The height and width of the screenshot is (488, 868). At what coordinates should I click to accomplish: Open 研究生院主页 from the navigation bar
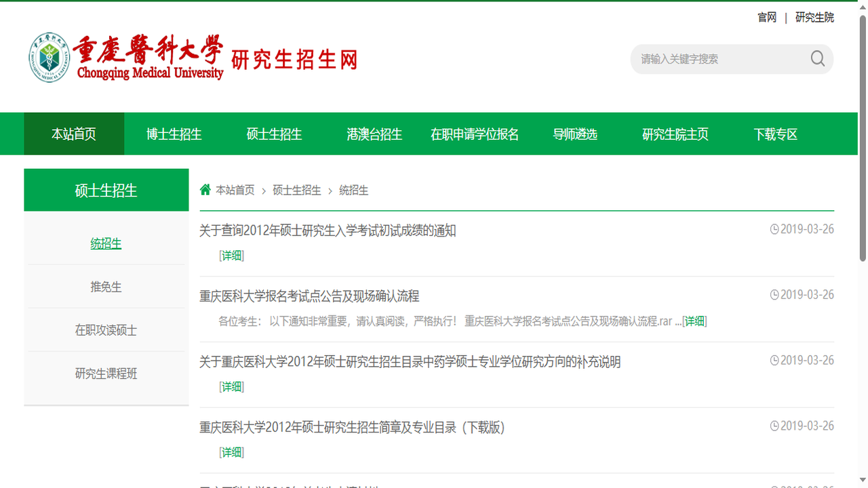pos(675,134)
